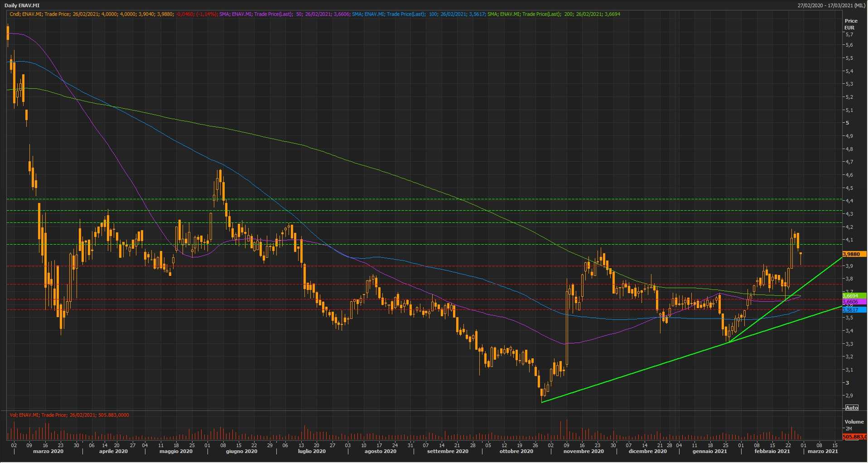Click the giugno 2020 label on time axis
This screenshot has height=463, width=868.
[x=241, y=451]
